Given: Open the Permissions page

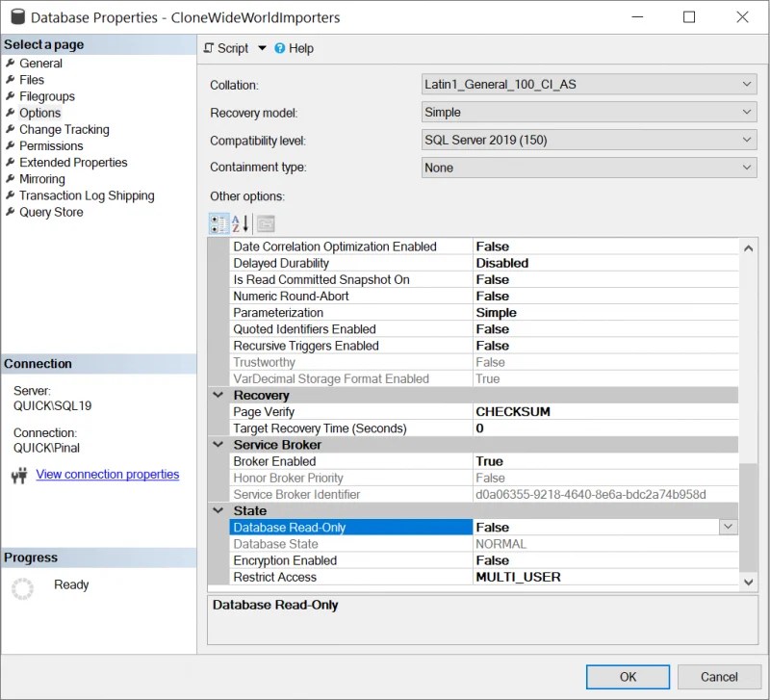Looking at the screenshot, I should 51,146.
